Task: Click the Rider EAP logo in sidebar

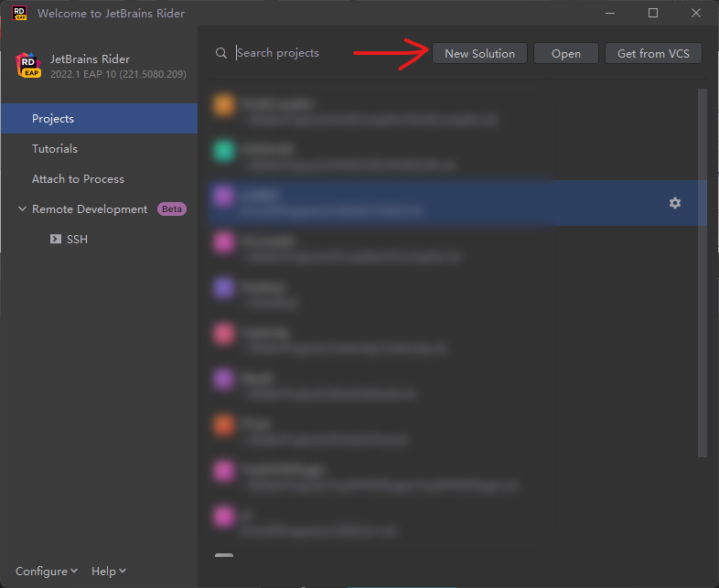Action: [28, 65]
